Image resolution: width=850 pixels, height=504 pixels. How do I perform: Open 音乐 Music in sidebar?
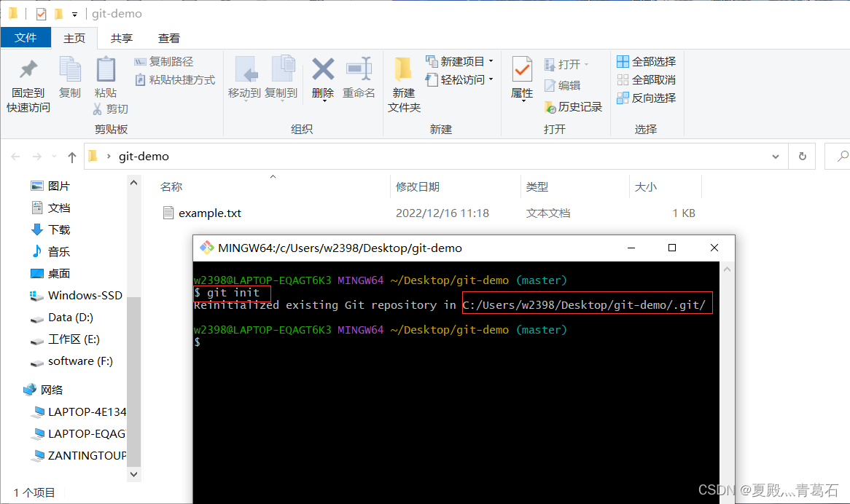click(x=50, y=252)
